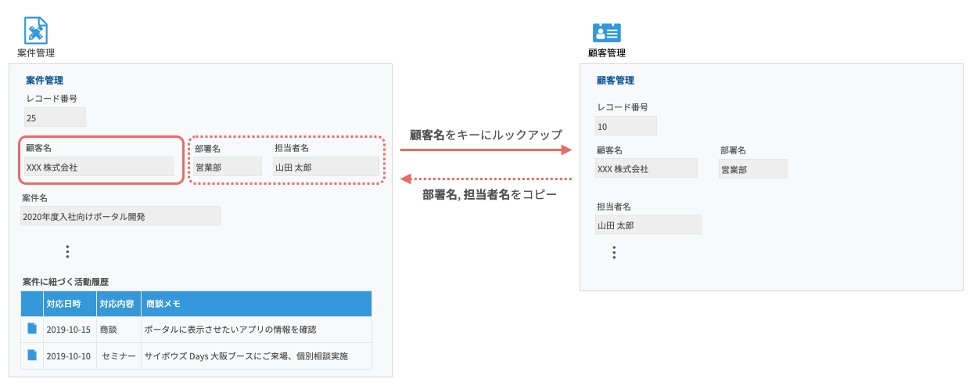Click the 顧客名 field in 顧客管理
Image resolution: width=980 pixels, height=386 pixels.
(x=646, y=168)
